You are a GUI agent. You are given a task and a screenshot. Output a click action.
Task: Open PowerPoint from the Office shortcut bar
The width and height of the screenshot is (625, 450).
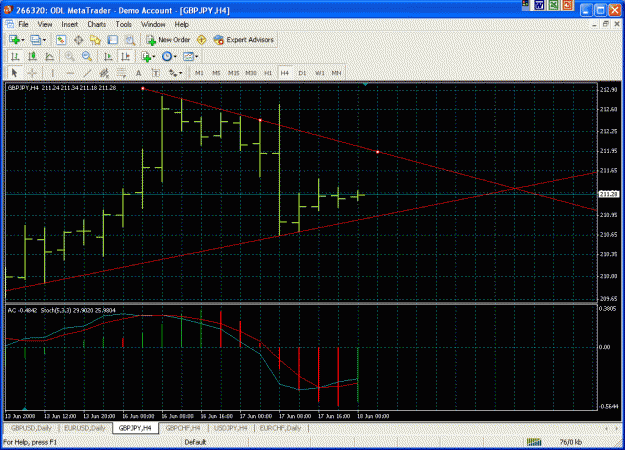(568, 5)
